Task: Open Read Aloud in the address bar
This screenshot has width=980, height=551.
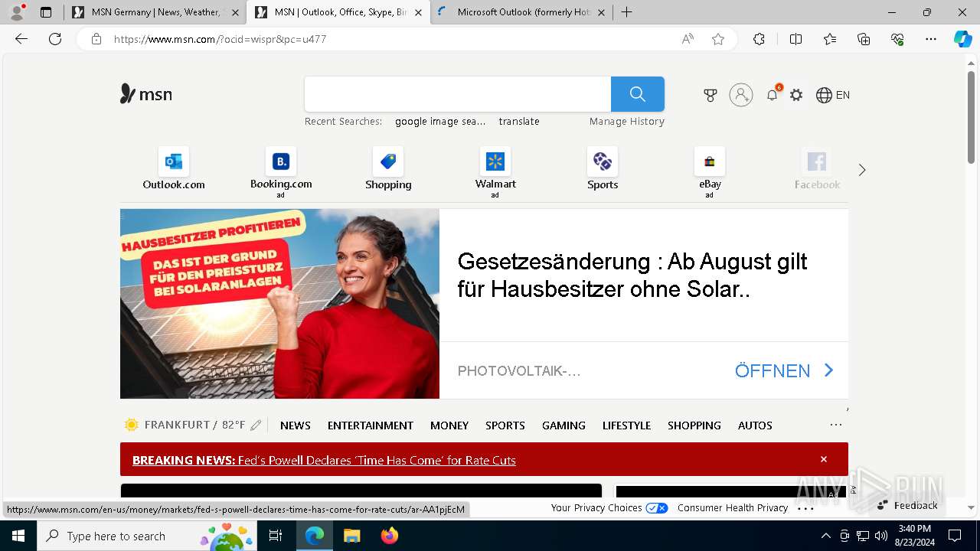Action: click(x=688, y=39)
